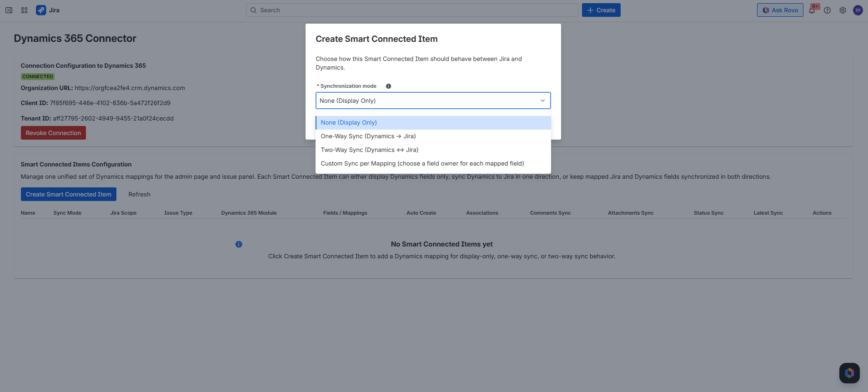The image size is (868, 392).
Task: Focus the Search input field
Action: [x=412, y=10]
